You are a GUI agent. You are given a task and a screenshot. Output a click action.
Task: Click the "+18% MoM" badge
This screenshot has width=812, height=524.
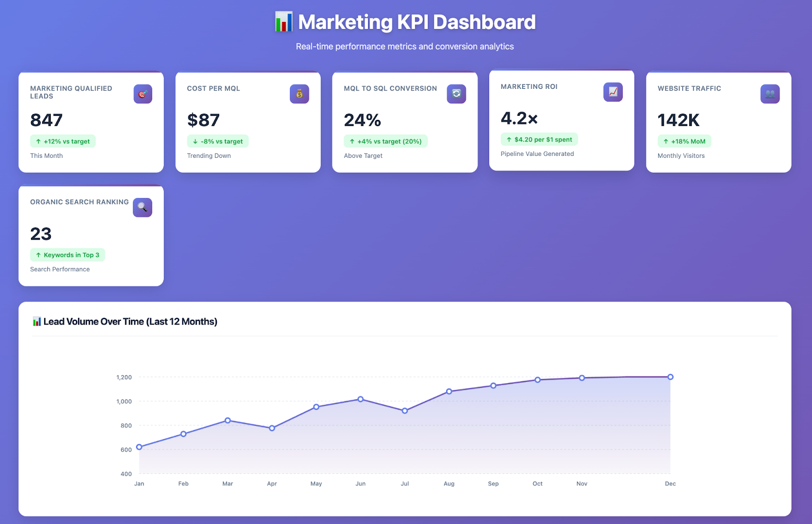tap(684, 141)
